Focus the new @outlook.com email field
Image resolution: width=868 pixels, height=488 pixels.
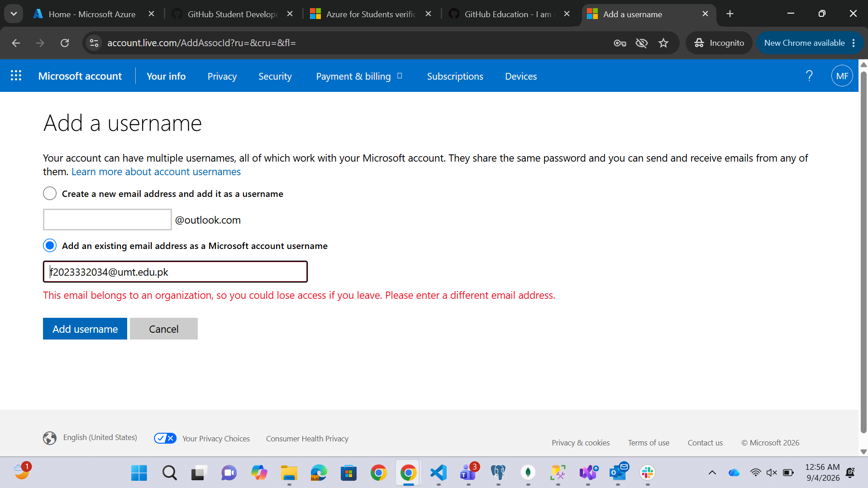click(x=107, y=220)
